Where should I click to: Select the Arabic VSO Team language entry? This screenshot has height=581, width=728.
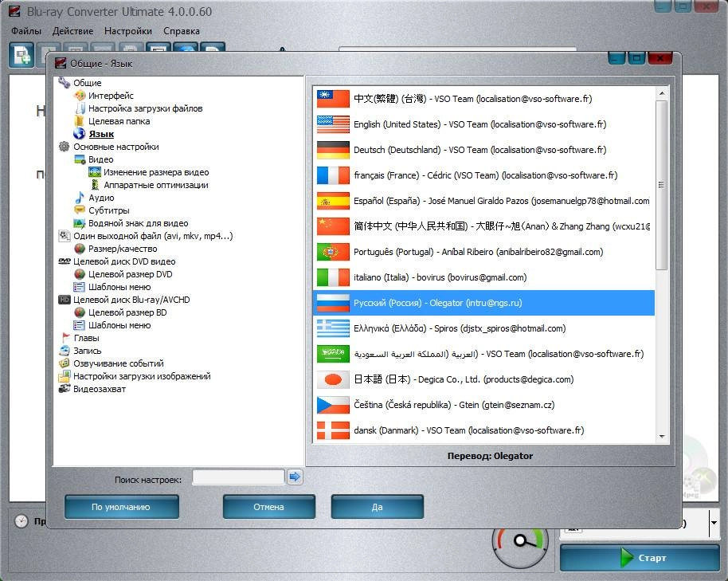coord(483,354)
